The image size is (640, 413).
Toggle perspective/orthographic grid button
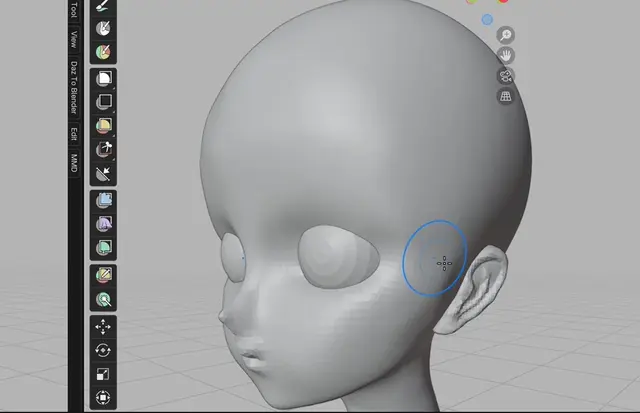coord(505,96)
